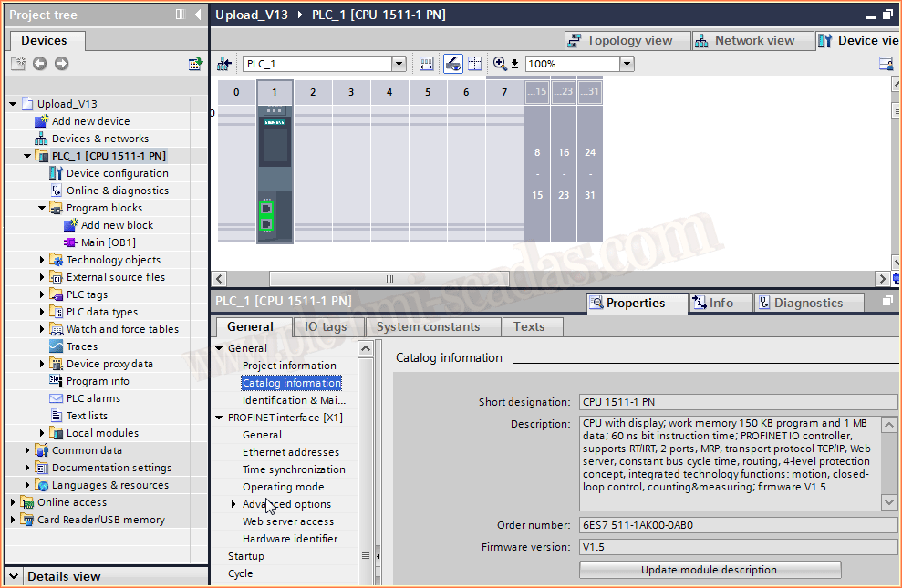This screenshot has width=902, height=588.
Task: Expand the Technology objects tree node
Action: pyautogui.click(x=42, y=260)
